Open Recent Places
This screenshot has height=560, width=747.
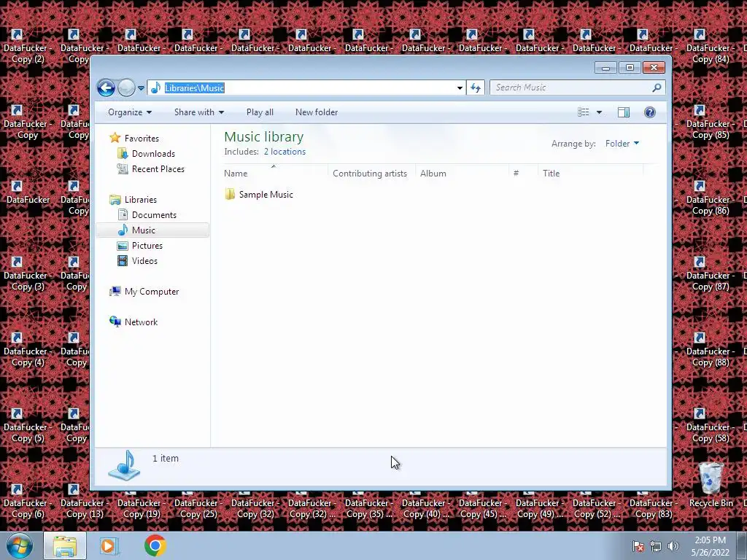point(158,169)
